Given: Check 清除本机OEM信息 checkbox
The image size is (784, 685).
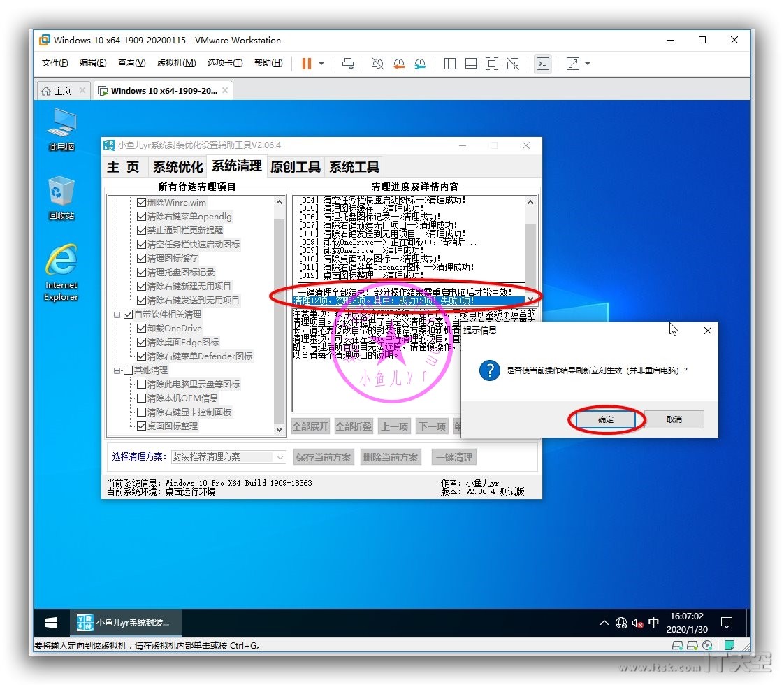Looking at the screenshot, I should coord(142,398).
